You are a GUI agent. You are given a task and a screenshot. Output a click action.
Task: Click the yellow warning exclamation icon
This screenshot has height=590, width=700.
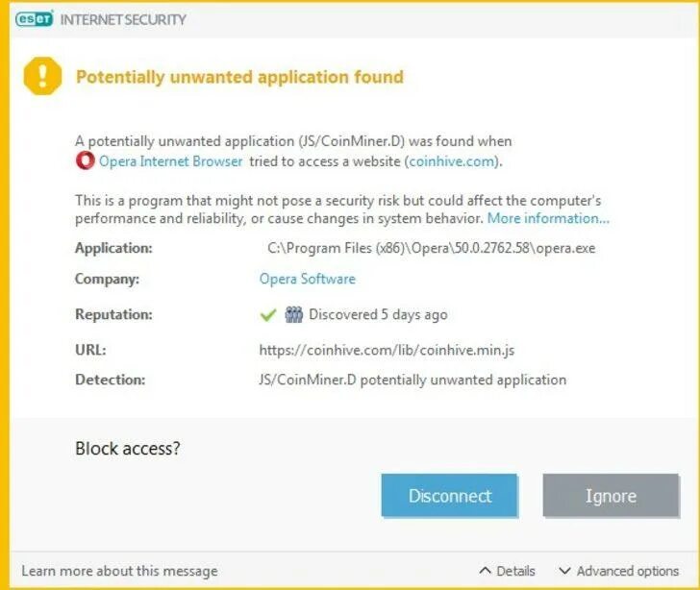coord(42,76)
